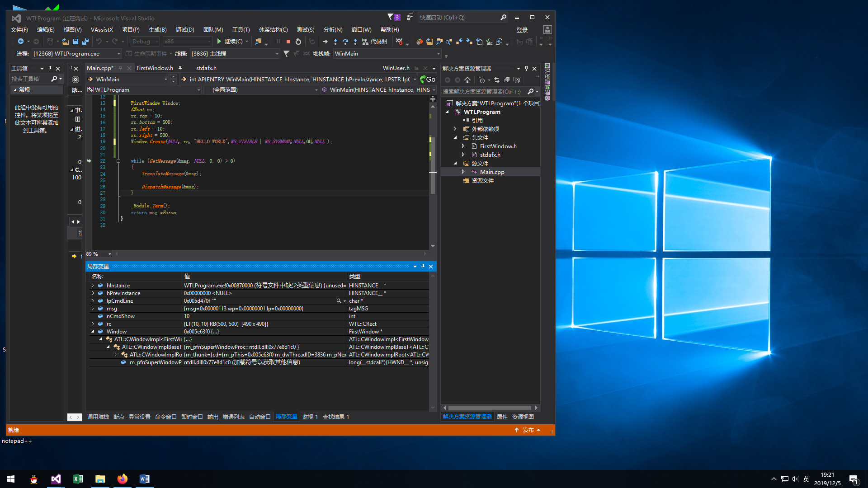Switch to the 断点 breakpoints tab

click(119, 417)
